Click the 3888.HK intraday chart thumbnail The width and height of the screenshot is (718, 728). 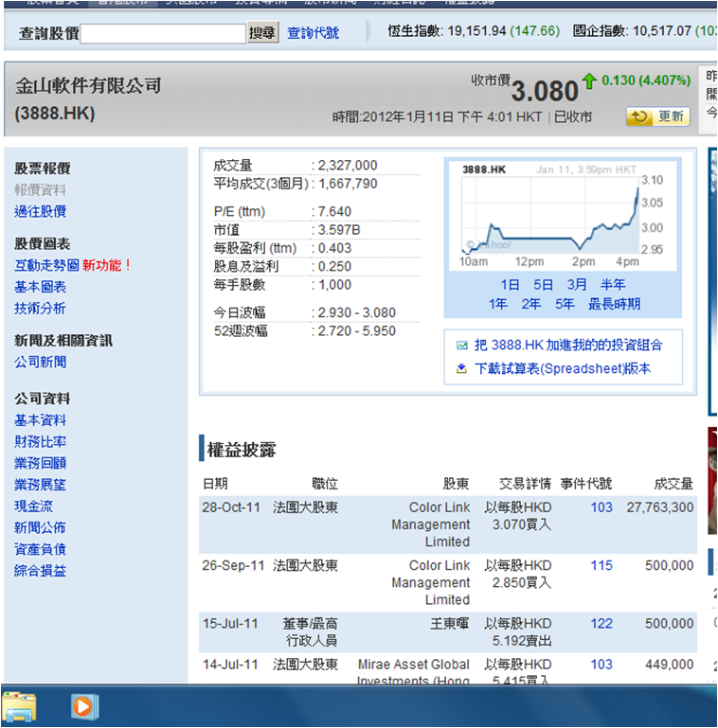click(x=563, y=216)
